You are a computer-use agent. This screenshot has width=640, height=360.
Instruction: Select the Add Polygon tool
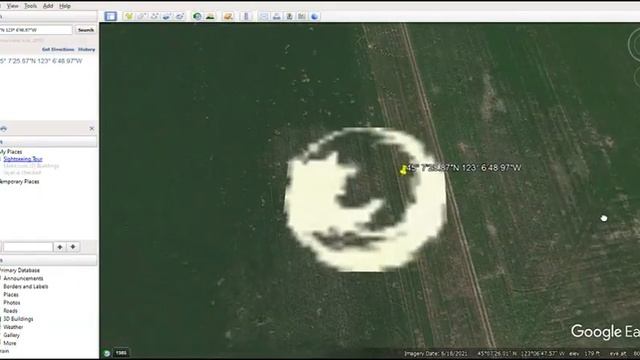(x=141, y=16)
